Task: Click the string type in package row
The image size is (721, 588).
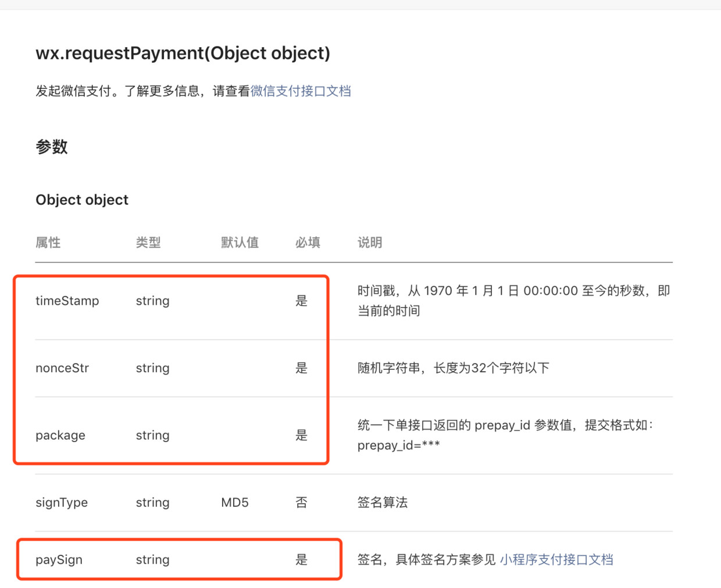Action: (153, 436)
